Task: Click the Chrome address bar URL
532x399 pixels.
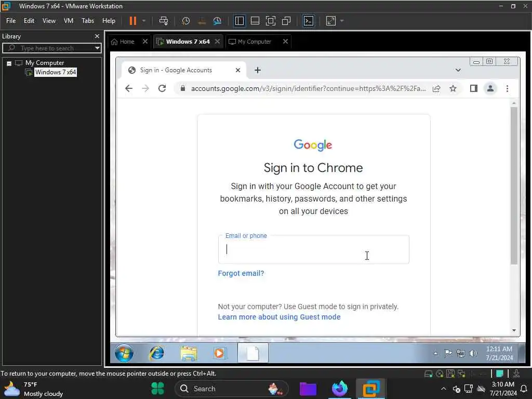Action: [x=308, y=88]
